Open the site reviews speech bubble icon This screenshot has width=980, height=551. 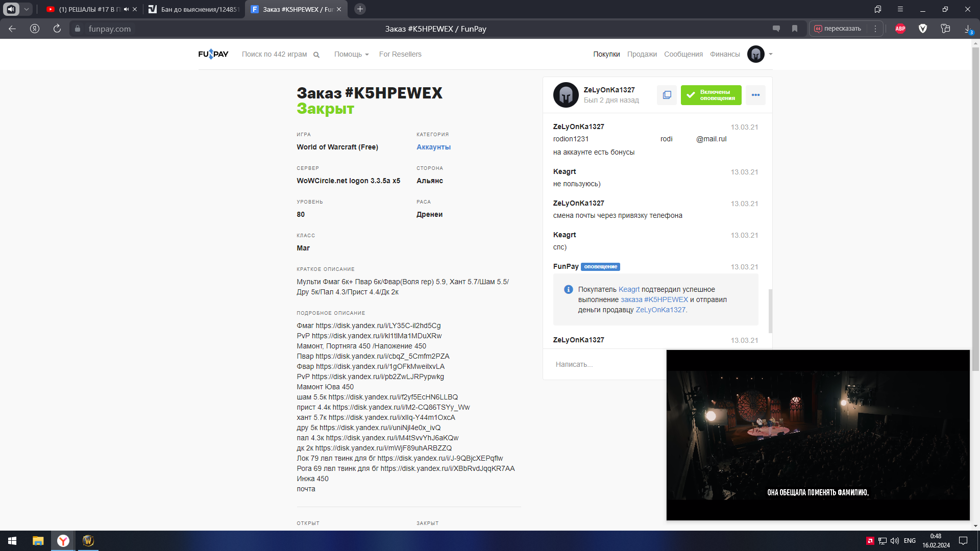tap(776, 29)
